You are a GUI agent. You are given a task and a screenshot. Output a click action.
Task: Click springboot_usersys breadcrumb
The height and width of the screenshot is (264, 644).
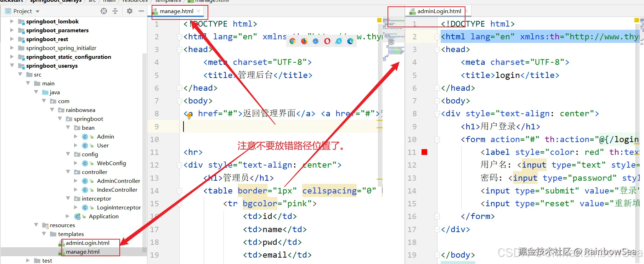55,1
